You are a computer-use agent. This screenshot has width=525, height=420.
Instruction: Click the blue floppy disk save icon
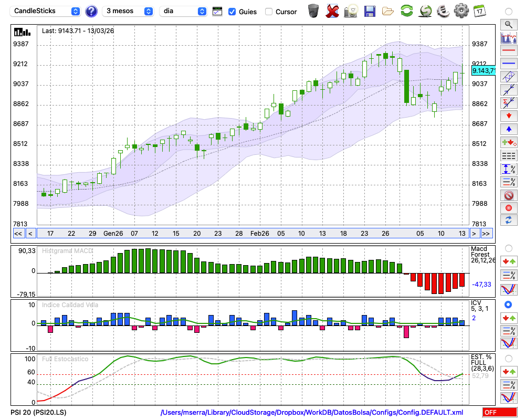[x=370, y=11]
